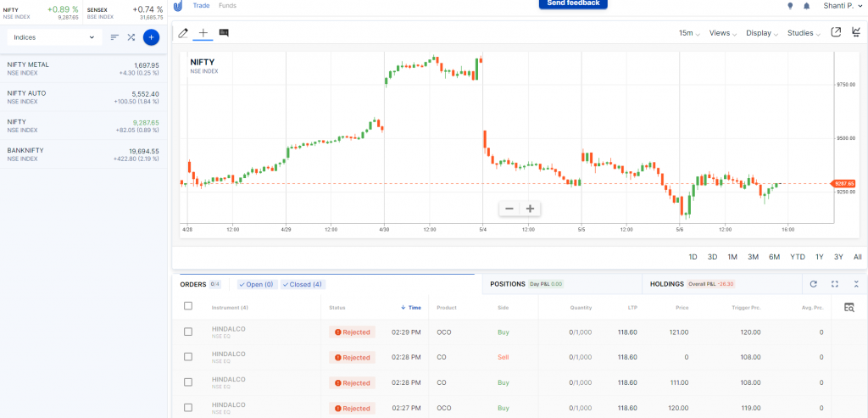Open the 15m interval dropdown

click(x=689, y=33)
